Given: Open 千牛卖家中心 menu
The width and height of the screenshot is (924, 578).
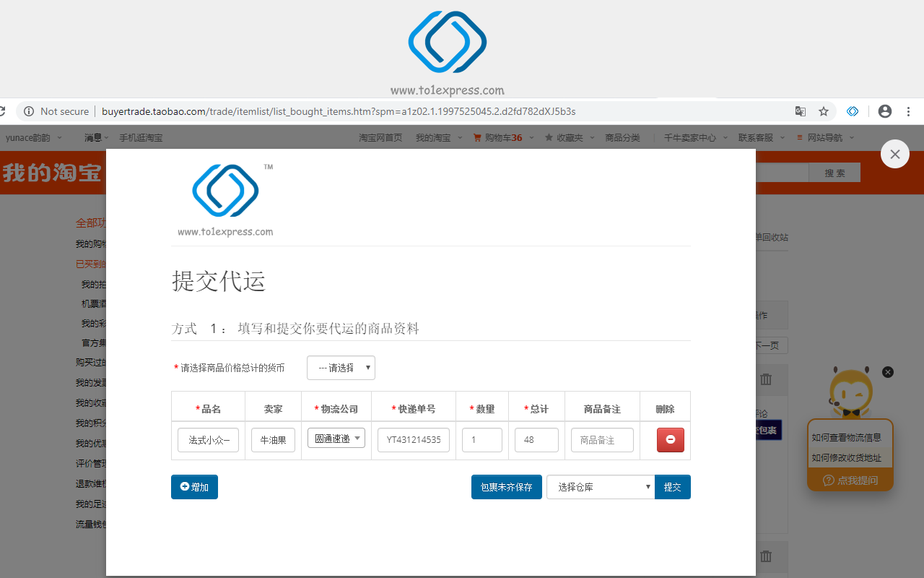Looking at the screenshot, I should tap(690, 137).
